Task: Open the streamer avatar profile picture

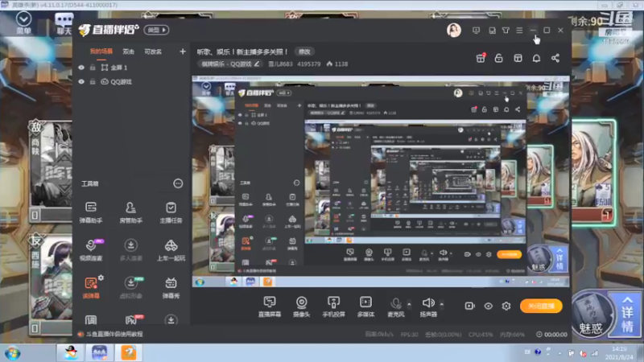Action: (454, 30)
